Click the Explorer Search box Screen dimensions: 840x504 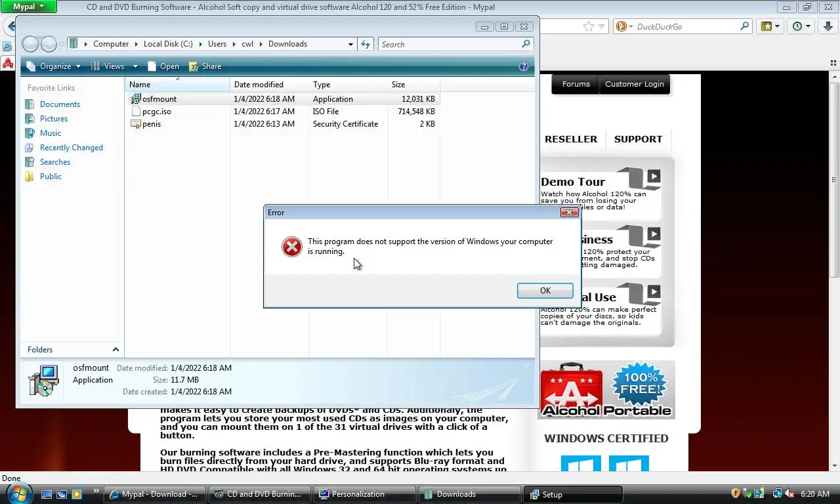pyautogui.click(x=450, y=44)
